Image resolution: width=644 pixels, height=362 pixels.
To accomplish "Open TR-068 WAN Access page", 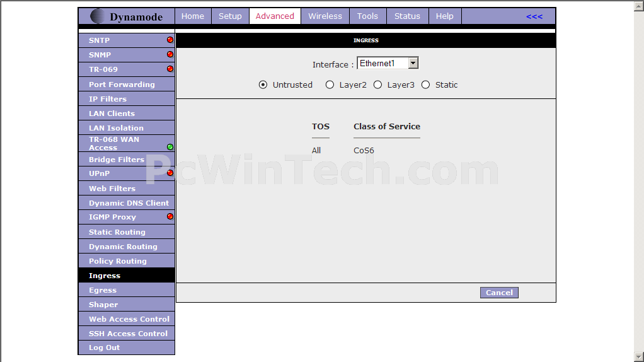I will (126, 143).
